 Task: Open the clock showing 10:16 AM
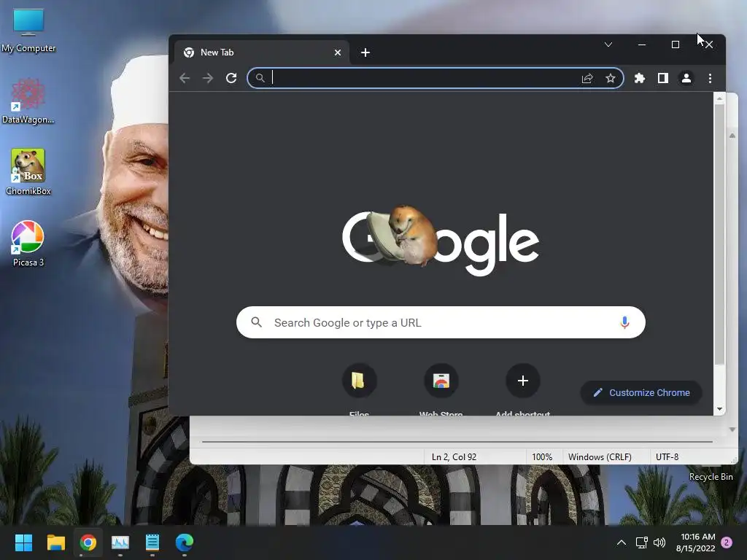(695, 542)
